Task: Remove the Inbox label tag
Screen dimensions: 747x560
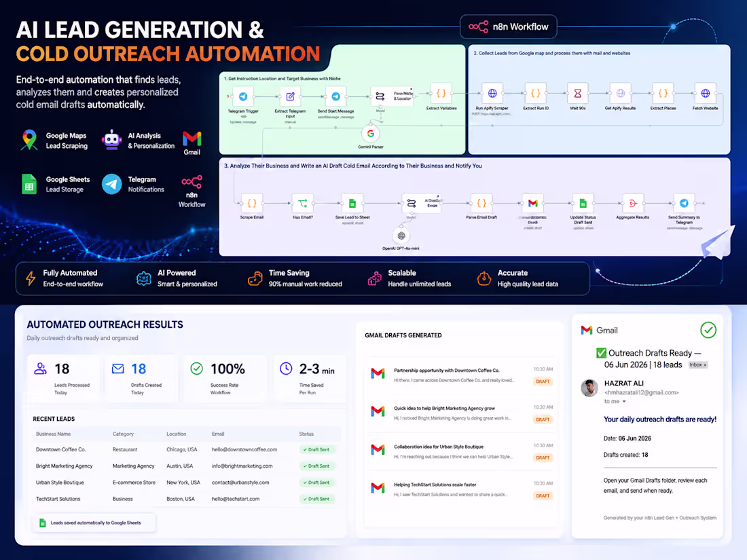Action: pos(705,365)
